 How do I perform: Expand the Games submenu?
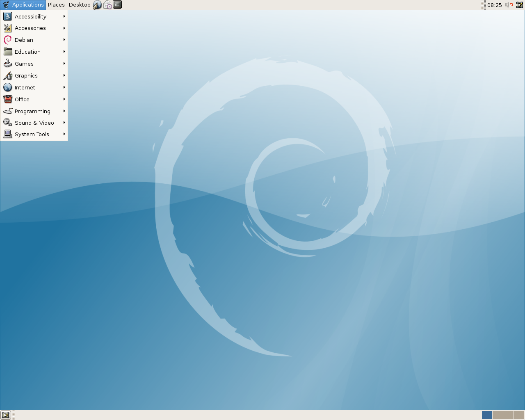click(x=34, y=64)
